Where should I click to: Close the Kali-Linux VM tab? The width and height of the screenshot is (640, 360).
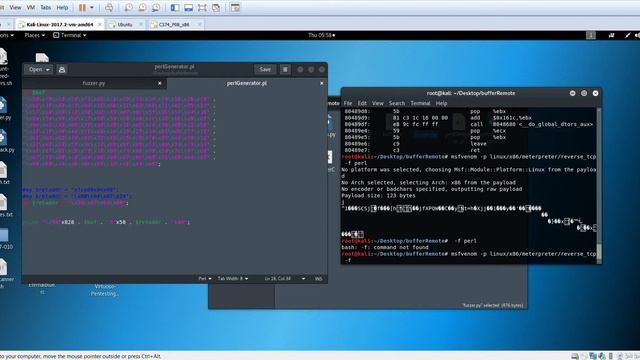pos(100,24)
